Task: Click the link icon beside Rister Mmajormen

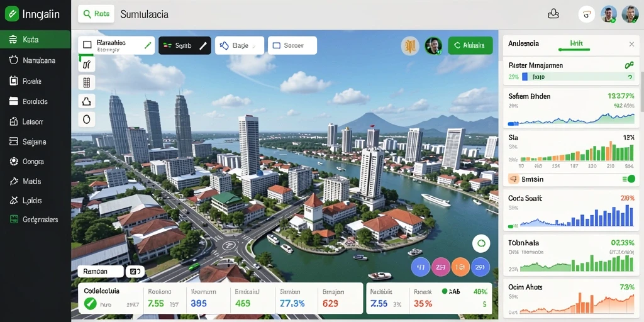Action: [628, 65]
